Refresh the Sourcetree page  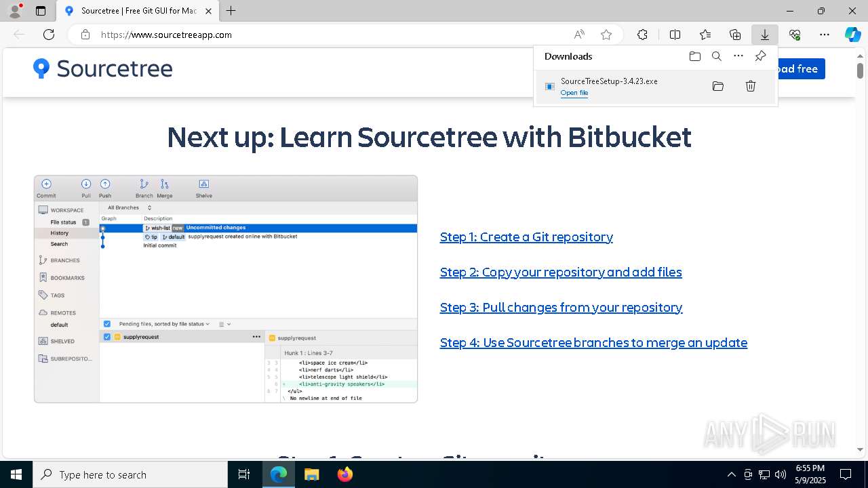pos(49,35)
